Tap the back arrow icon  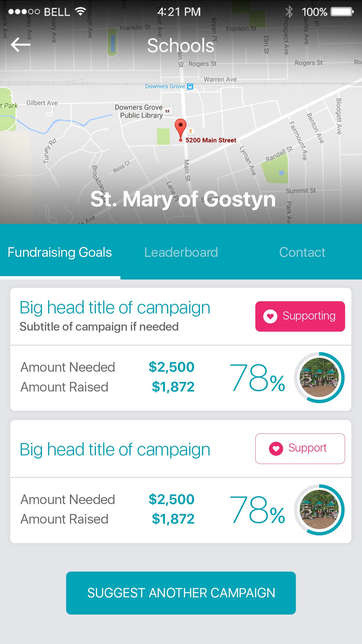[x=21, y=45]
